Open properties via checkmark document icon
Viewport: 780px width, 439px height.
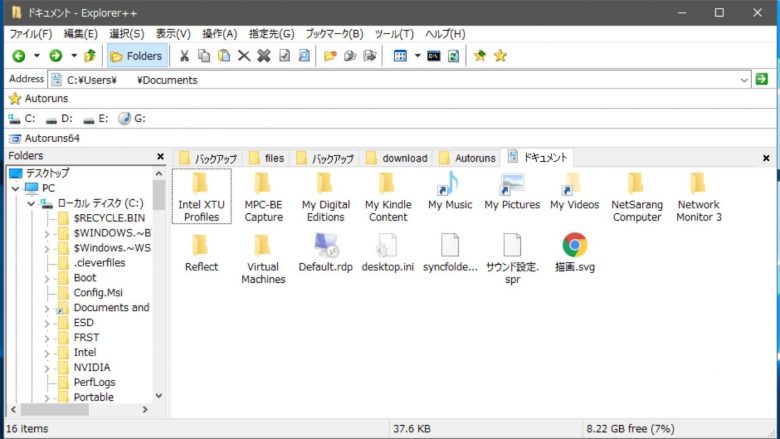coord(284,56)
